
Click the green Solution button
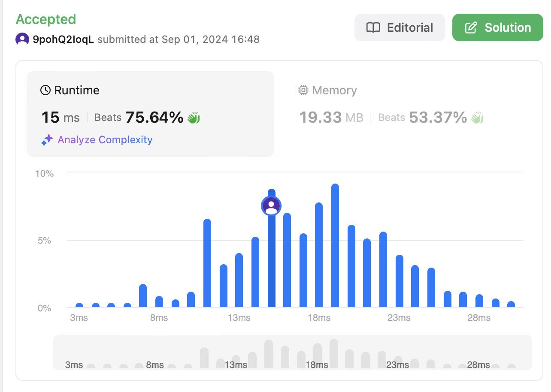point(498,27)
